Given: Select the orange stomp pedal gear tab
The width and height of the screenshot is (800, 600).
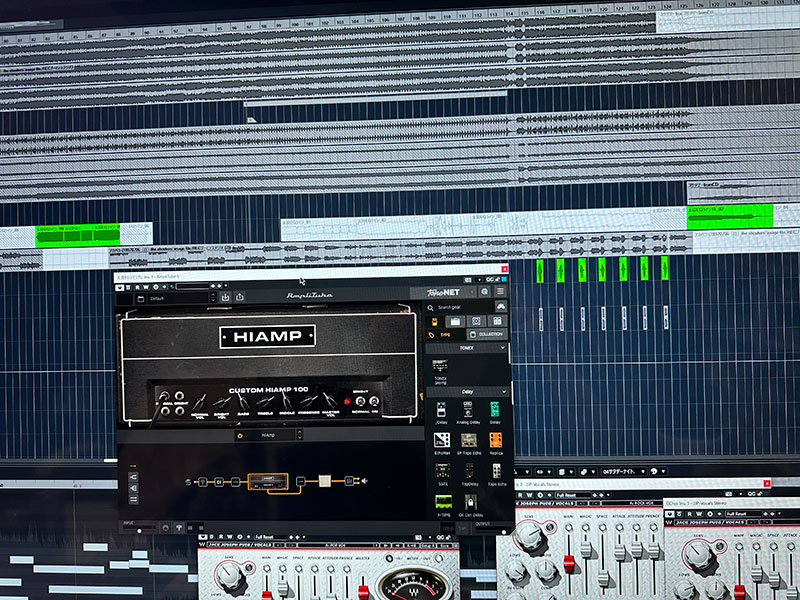Looking at the screenshot, I should (x=435, y=321).
